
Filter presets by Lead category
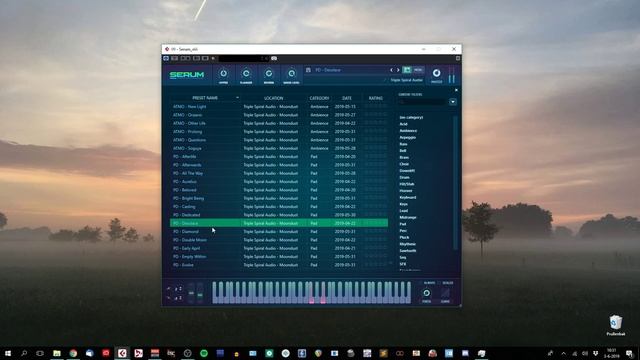(x=403, y=211)
